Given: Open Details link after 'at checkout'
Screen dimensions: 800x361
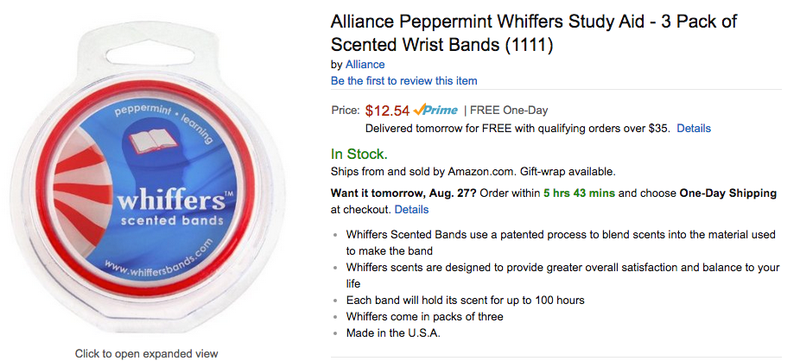Looking at the screenshot, I should [x=412, y=210].
